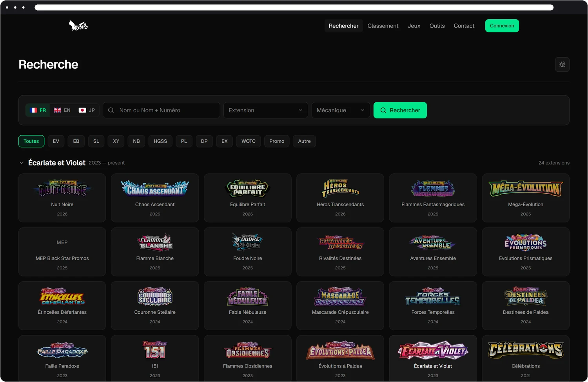Switch language to FR with French flag
The height and width of the screenshot is (382, 588).
pos(38,110)
